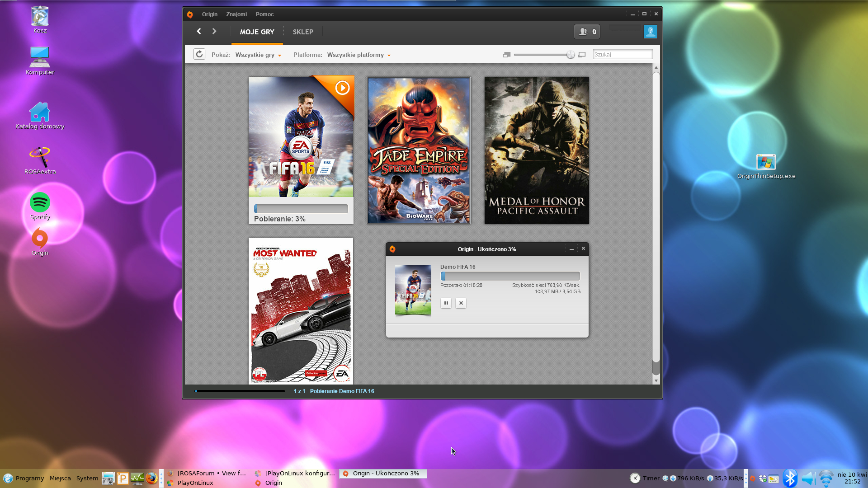
Task: Click the tile size slider handle
Action: pos(571,55)
